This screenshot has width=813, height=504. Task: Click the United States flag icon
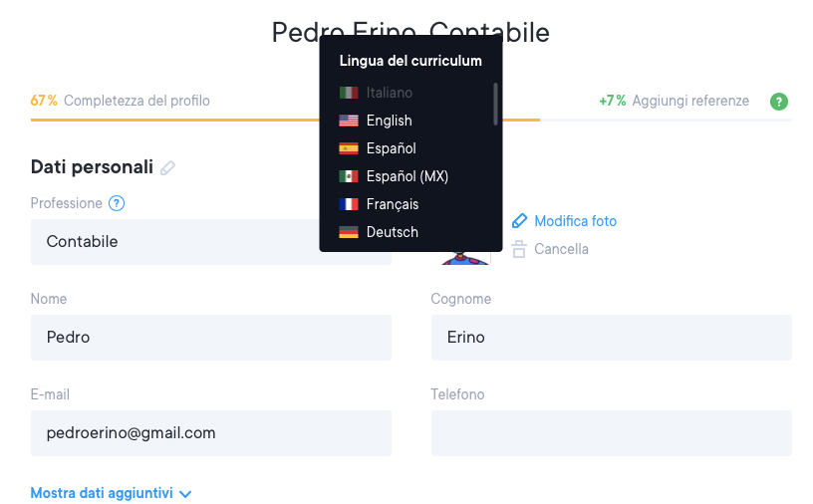pos(349,121)
